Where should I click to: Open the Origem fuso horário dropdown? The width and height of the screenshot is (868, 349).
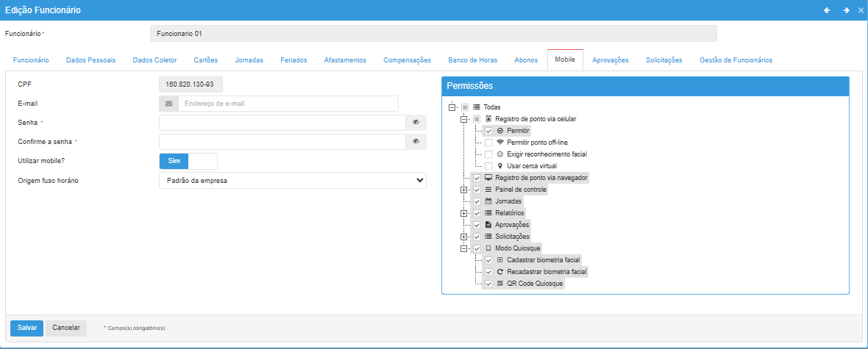(292, 180)
